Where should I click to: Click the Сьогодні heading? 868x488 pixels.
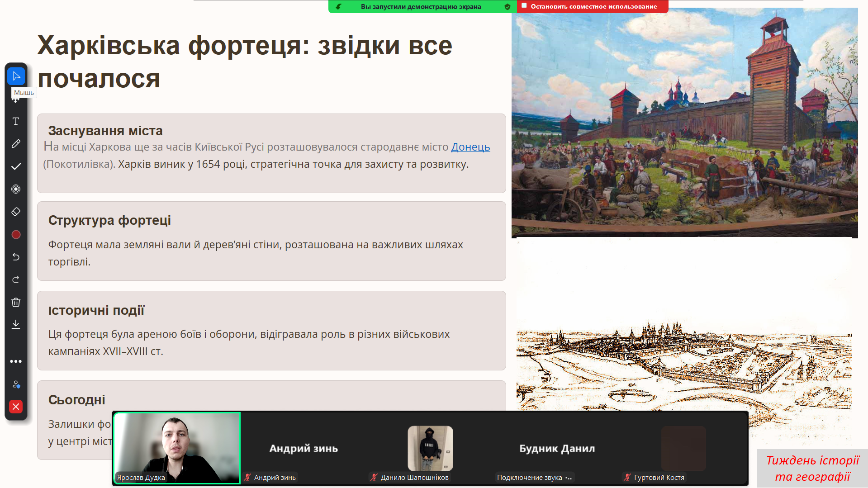77,400
